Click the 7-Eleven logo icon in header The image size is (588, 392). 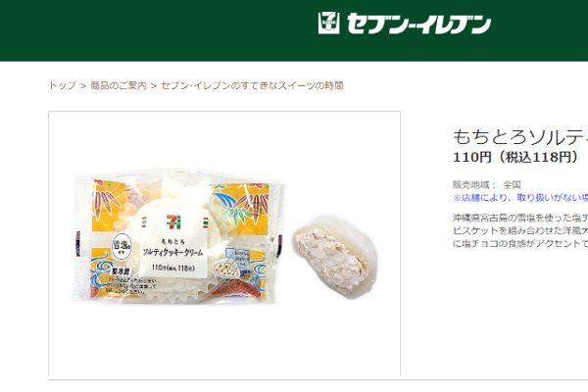point(328,23)
